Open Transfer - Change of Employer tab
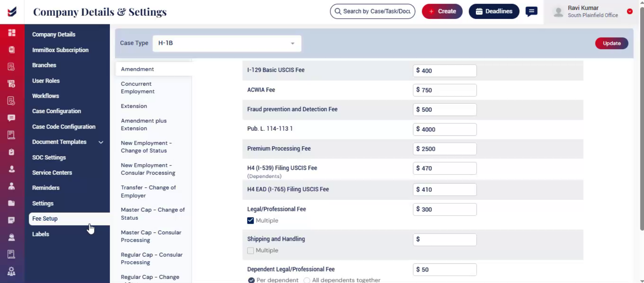Viewport: 644px width, 283px height. pos(148,191)
